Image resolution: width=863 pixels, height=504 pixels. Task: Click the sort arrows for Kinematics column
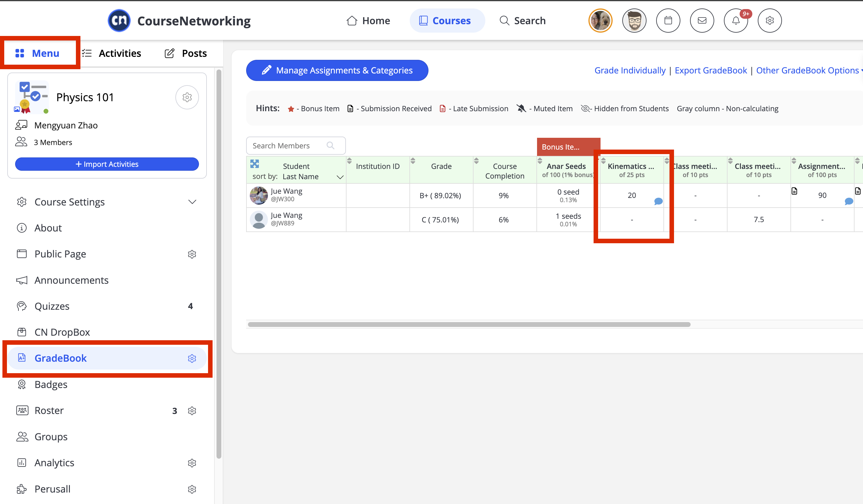pos(604,161)
